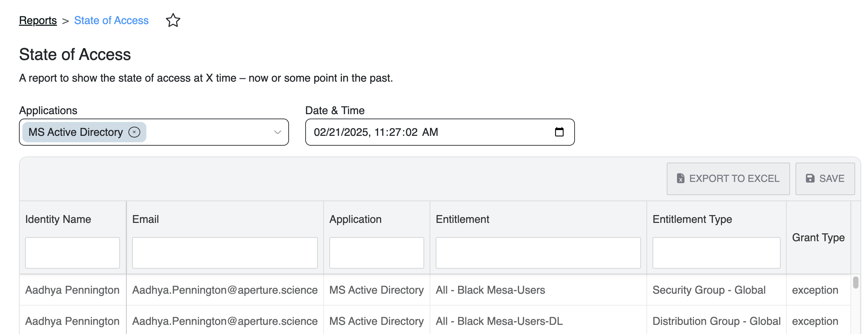Click State of Access breadcrumb
868x334 pixels.
111,20
